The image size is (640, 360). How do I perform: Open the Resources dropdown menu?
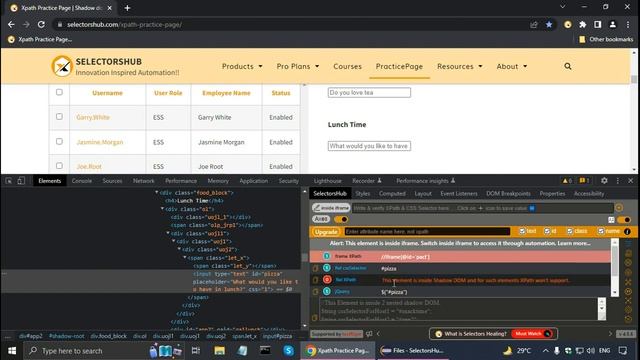(460, 66)
